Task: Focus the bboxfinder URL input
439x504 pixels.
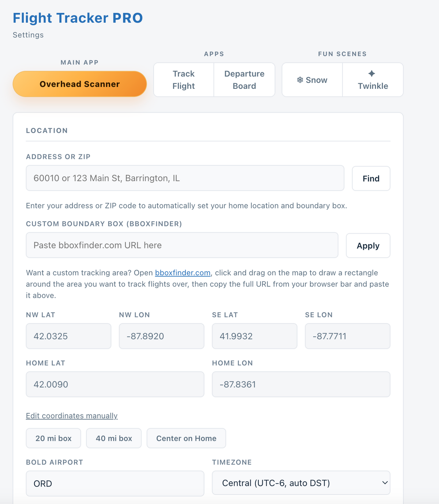Action: (x=182, y=245)
